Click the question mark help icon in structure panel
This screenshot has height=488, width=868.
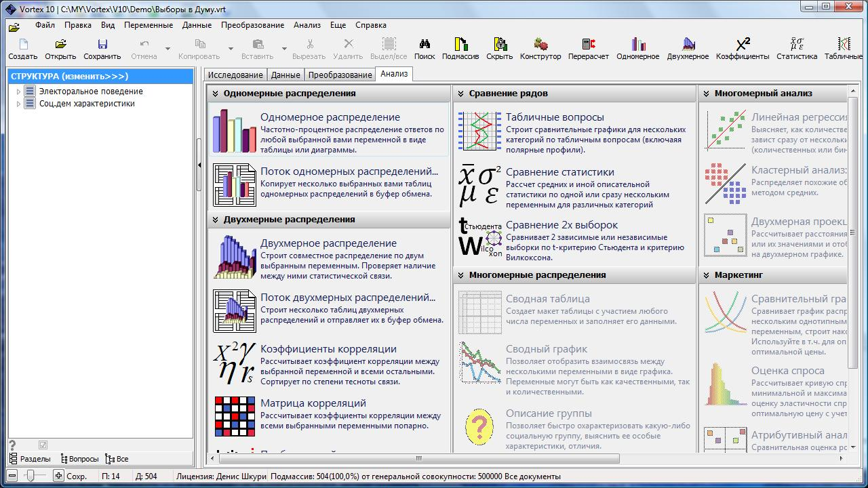pos(12,445)
